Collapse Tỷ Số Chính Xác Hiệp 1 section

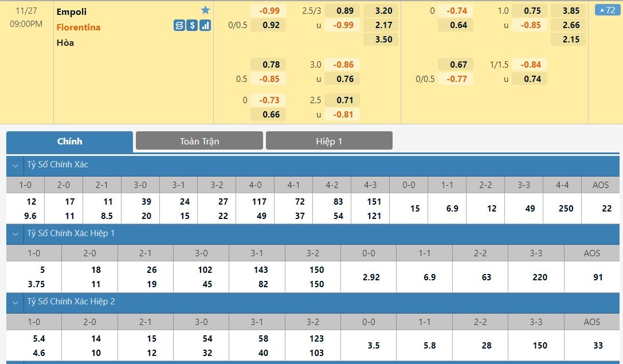point(15,234)
